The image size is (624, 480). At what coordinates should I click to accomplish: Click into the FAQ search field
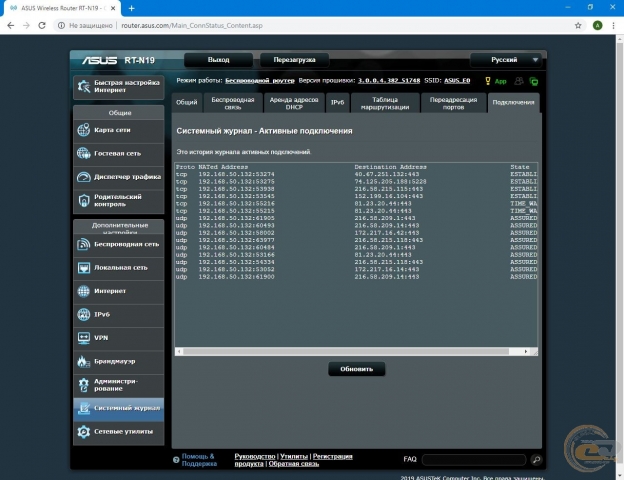click(474, 460)
